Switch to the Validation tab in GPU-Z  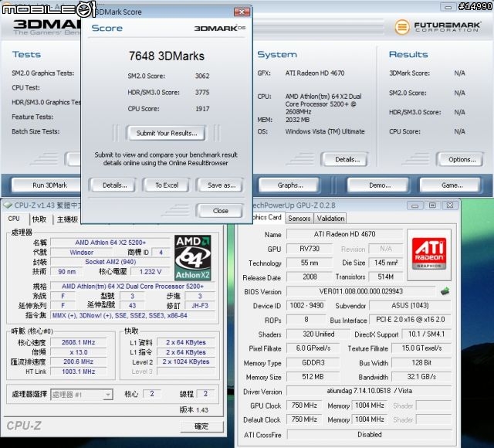[330, 218]
